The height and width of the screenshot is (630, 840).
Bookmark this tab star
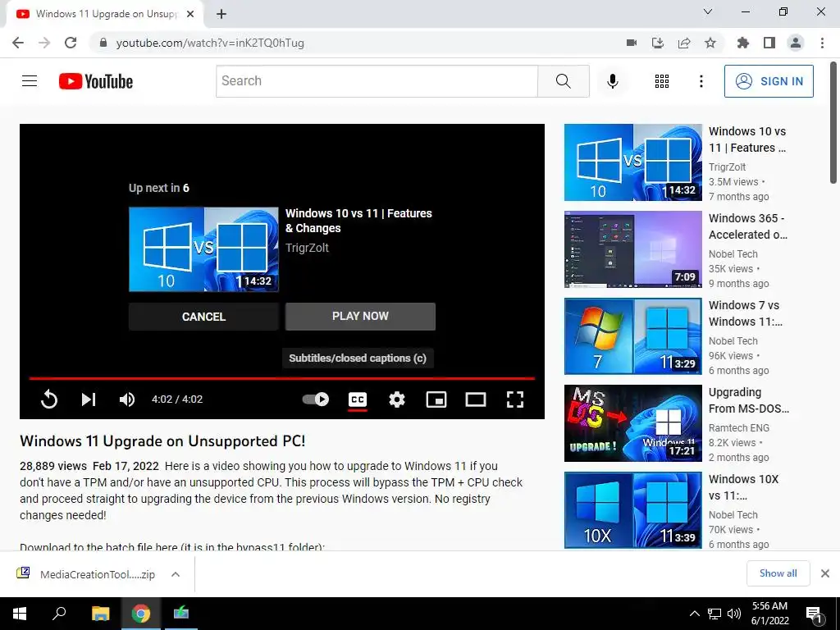coord(710,43)
